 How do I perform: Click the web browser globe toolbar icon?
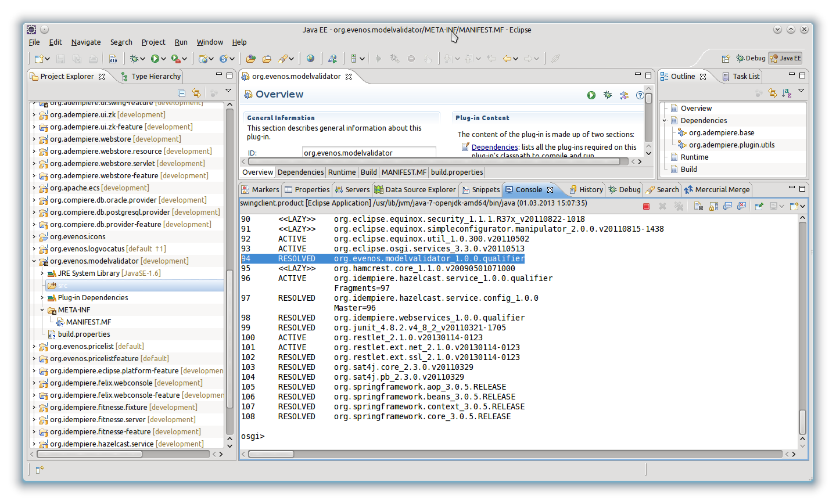(311, 59)
